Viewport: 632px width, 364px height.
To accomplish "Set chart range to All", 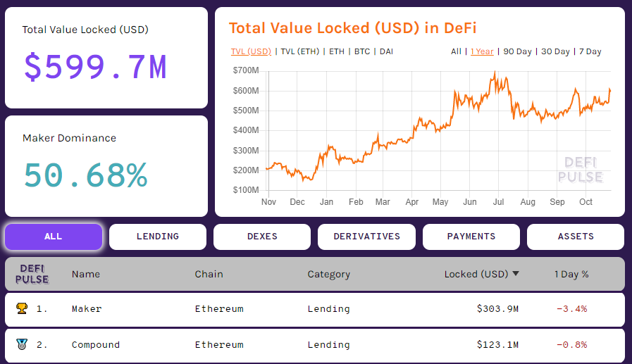I will [x=457, y=51].
